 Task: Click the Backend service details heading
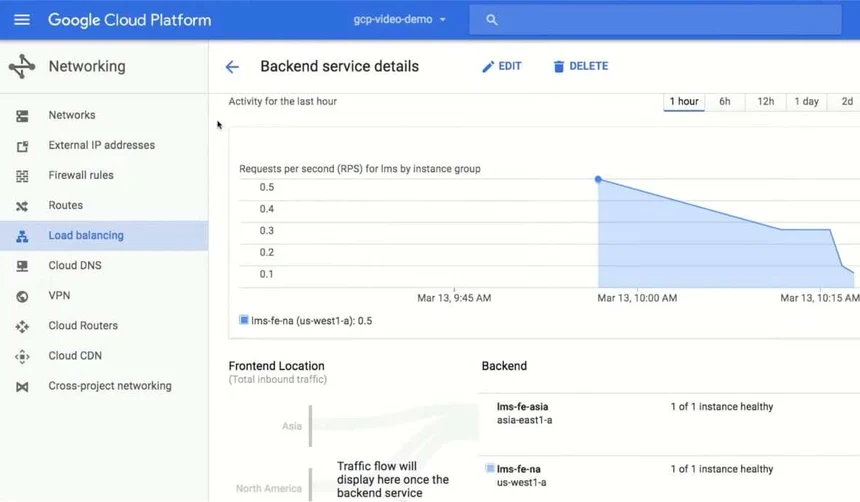(x=340, y=66)
